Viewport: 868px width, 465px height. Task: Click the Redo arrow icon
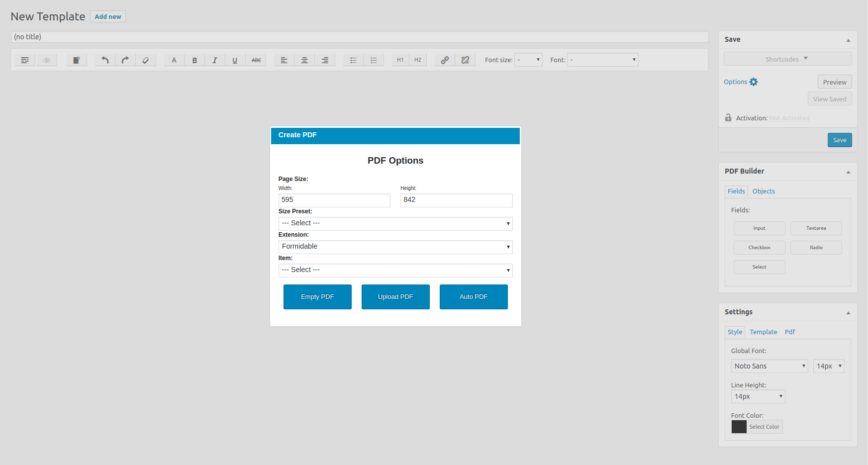[x=125, y=60]
